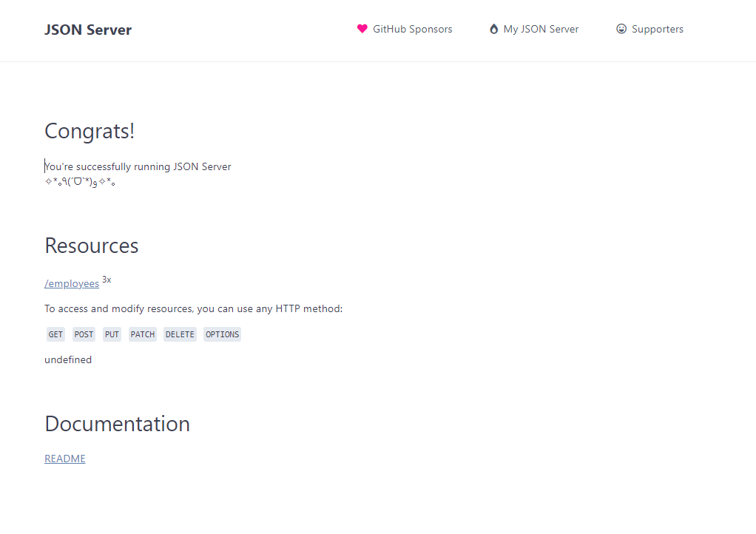Open the GitHub Sponsors link
The height and width of the screenshot is (534, 756).
[412, 29]
